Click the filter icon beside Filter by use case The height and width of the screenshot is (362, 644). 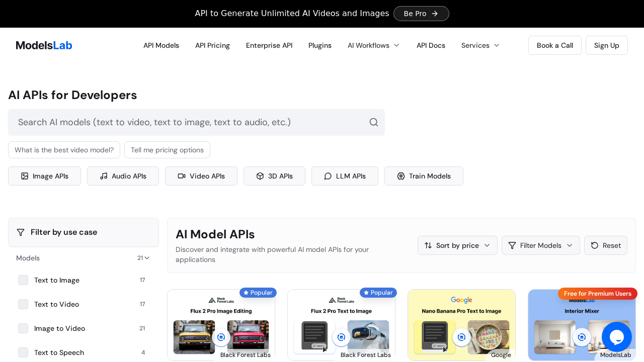point(21,232)
